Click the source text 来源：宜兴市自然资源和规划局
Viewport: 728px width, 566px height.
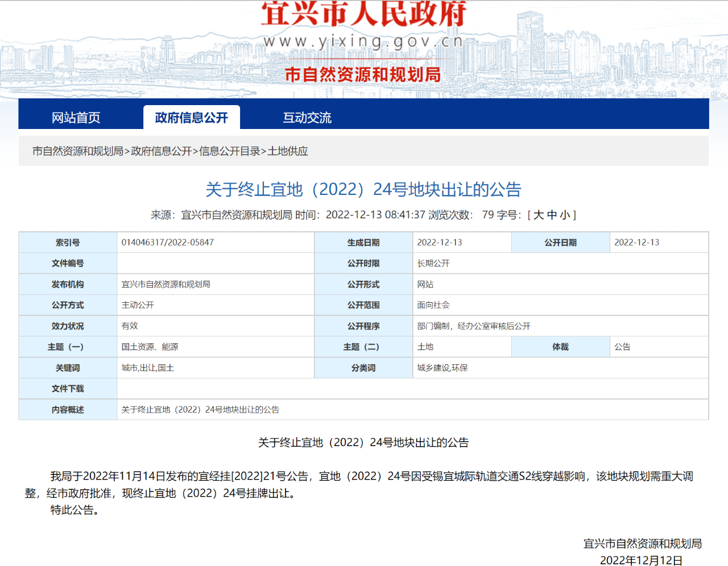(221, 215)
